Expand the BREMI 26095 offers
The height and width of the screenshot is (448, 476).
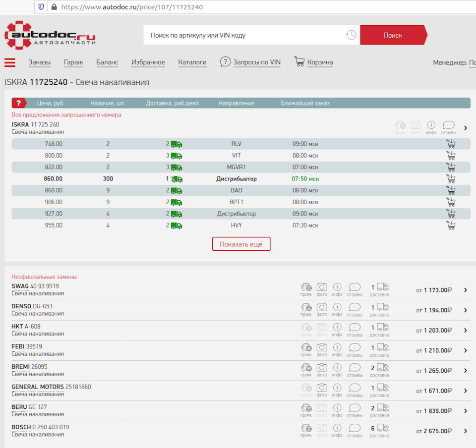[x=466, y=370]
